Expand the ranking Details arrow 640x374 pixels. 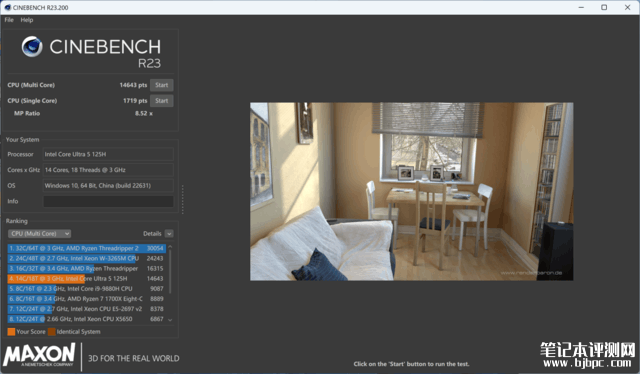click(169, 234)
